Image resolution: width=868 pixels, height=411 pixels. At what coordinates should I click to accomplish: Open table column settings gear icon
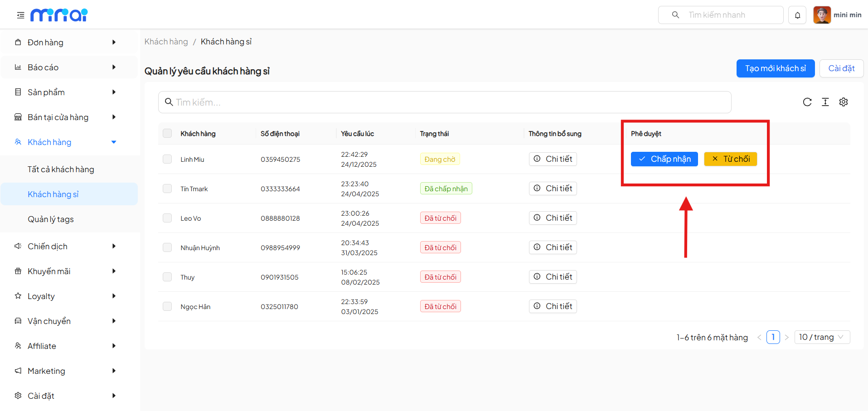[x=844, y=102]
